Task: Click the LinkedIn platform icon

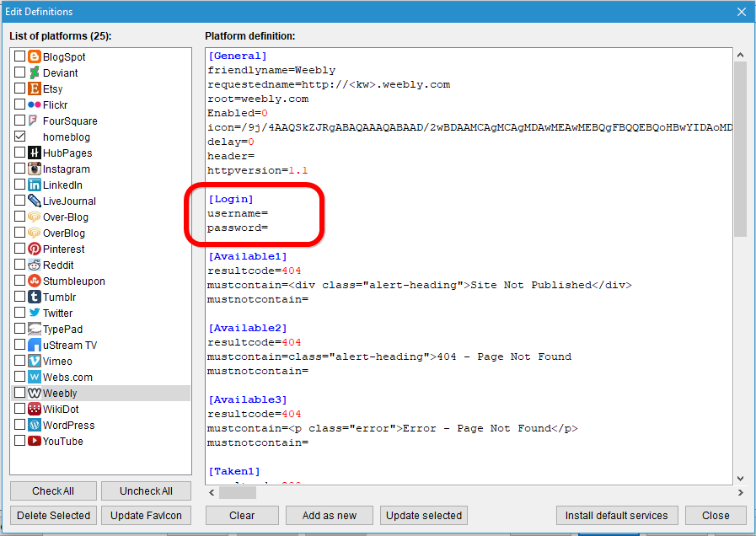Action: pos(35,185)
